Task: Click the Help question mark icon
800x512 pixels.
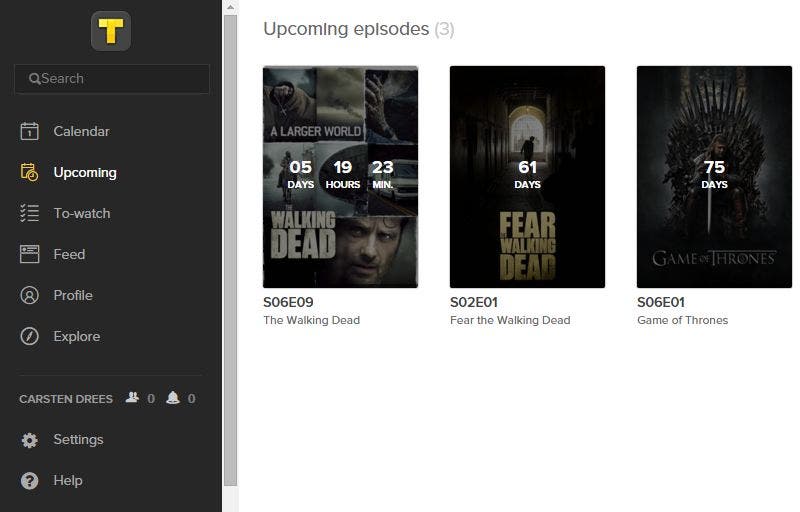Action: tap(30, 481)
